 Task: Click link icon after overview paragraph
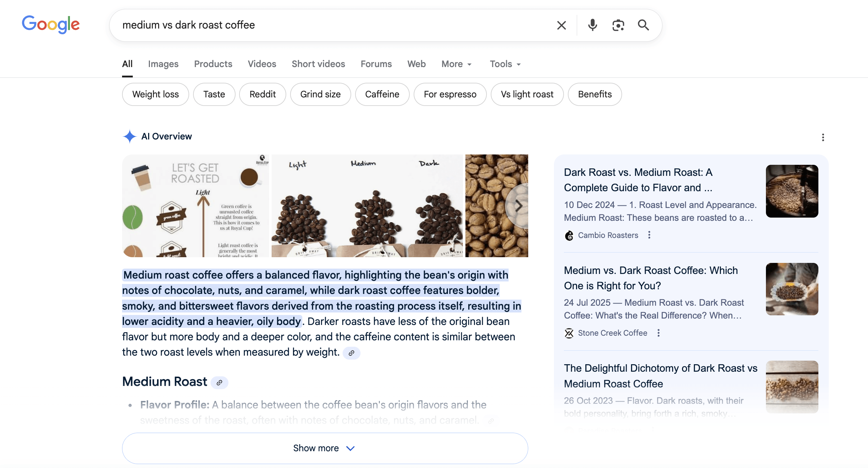point(352,353)
